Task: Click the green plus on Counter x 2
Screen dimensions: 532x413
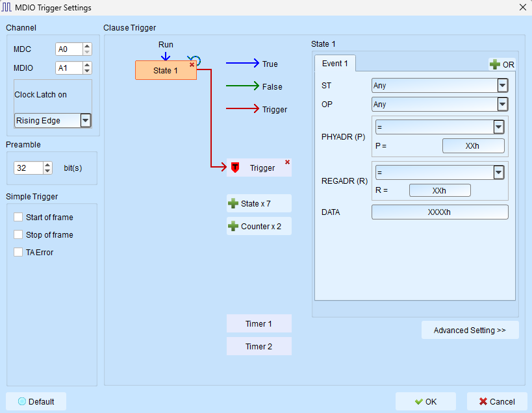Action: pos(233,226)
